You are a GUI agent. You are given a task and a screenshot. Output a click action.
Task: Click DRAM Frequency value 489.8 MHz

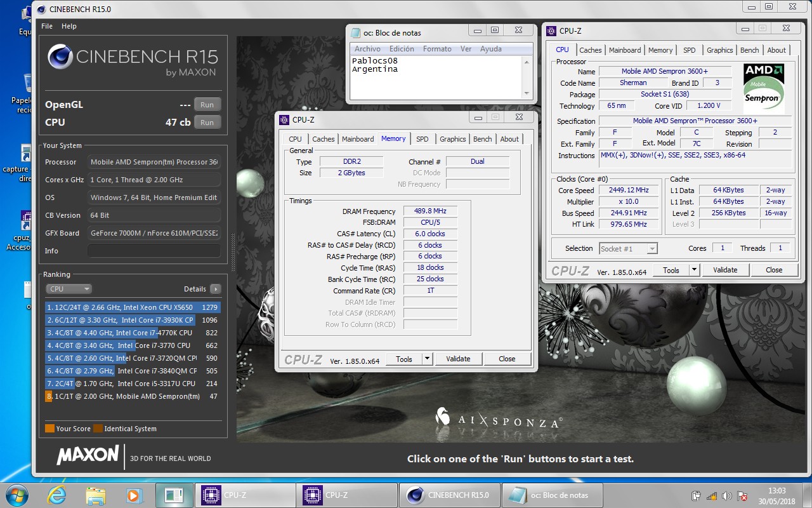tap(430, 211)
